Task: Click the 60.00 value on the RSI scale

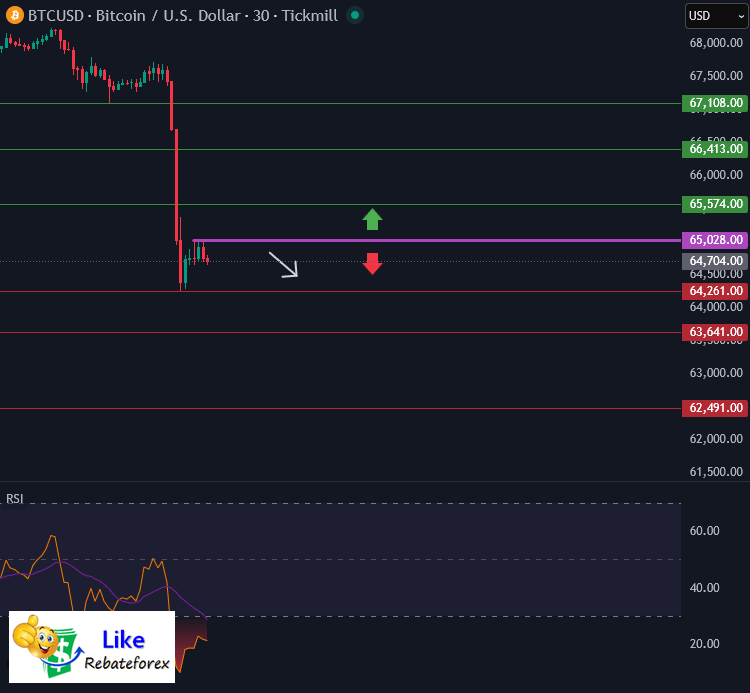Action: coord(704,531)
